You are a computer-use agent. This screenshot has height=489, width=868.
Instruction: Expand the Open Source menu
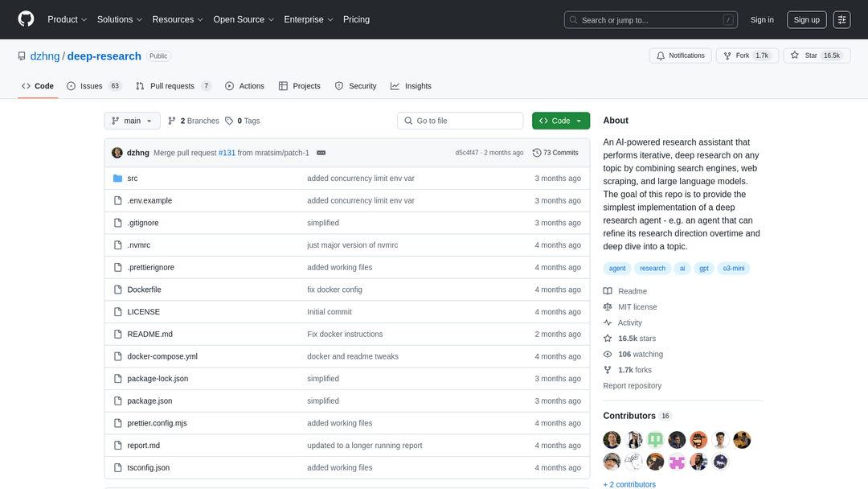point(244,19)
